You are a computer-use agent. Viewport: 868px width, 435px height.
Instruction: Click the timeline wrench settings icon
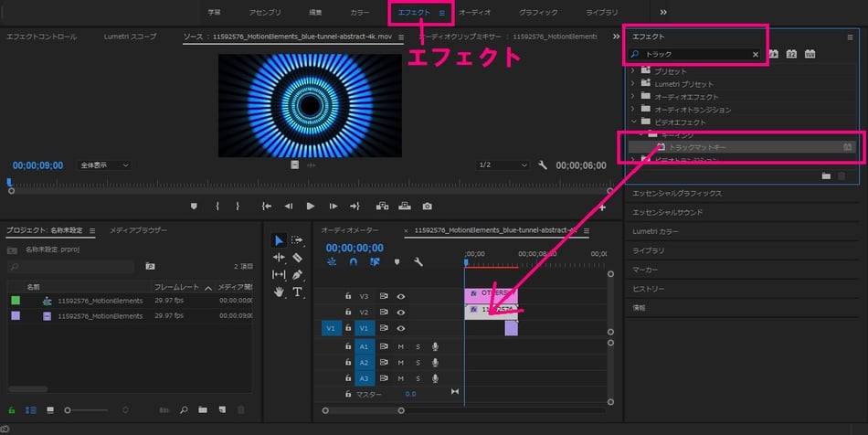[x=418, y=262]
